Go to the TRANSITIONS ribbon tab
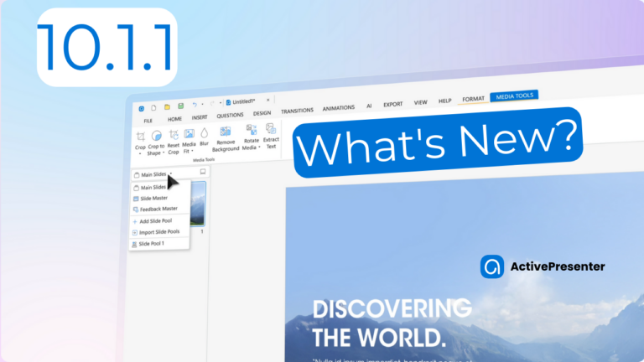Image resolution: width=644 pixels, height=362 pixels. point(297,111)
